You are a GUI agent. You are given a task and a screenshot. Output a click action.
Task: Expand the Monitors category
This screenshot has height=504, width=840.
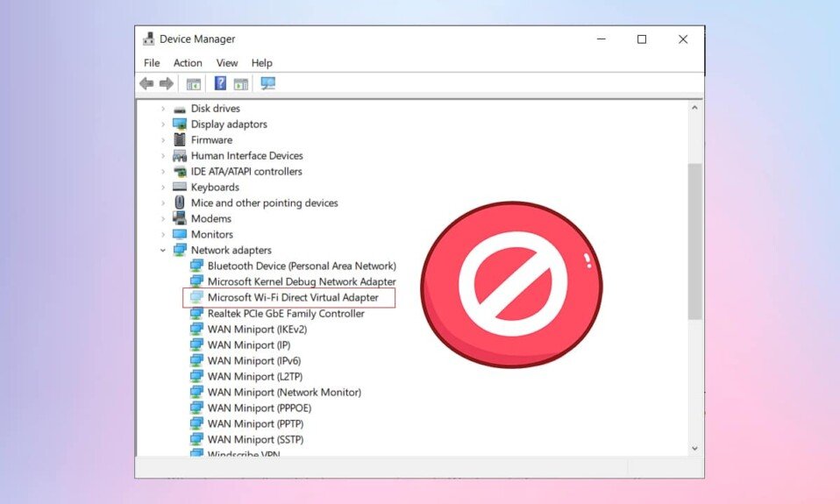[x=163, y=235]
